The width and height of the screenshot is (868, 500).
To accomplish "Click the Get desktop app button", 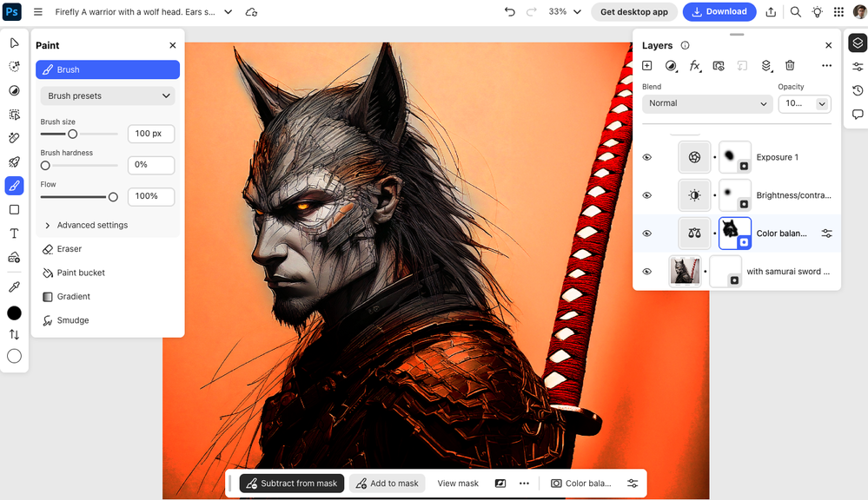I will (633, 11).
